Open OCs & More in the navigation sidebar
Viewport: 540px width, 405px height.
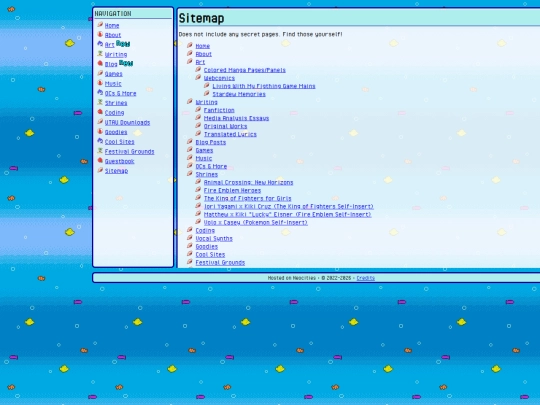click(121, 93)
